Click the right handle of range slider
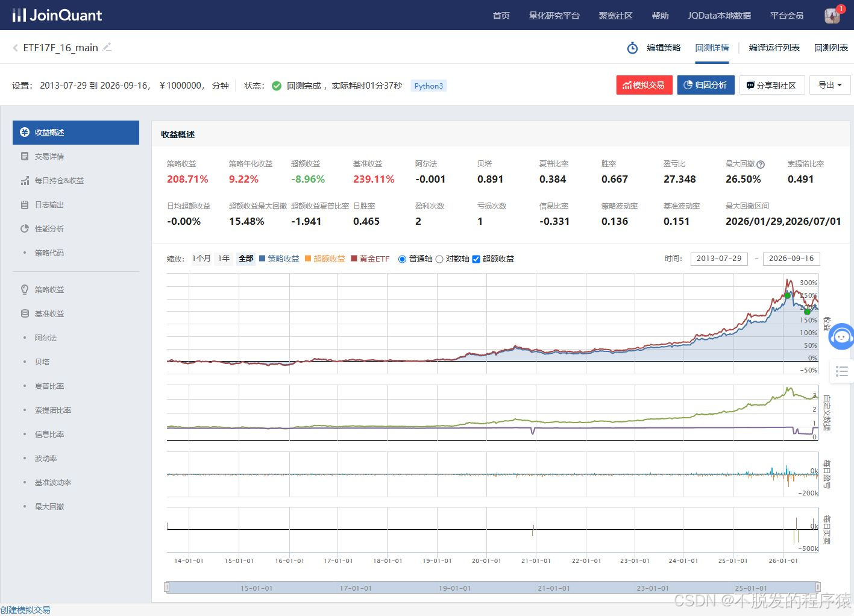This screenshot has height=616, width=854. pyautogui.click(x=818, y=587)
